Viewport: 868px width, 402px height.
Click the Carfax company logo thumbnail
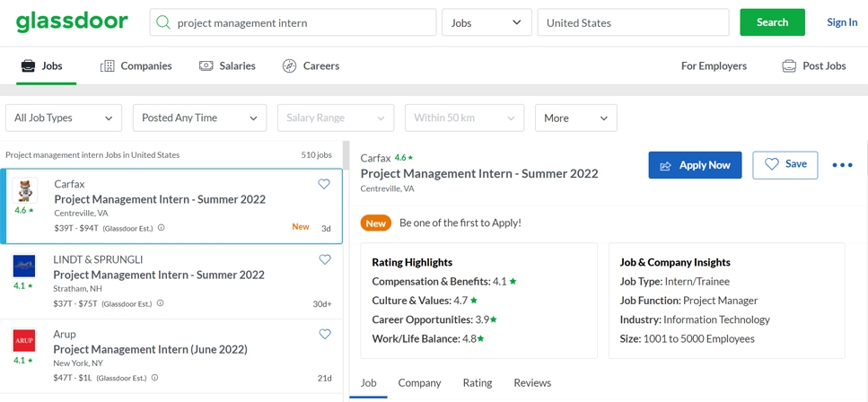pyautogui.click(x=24, y=191)
